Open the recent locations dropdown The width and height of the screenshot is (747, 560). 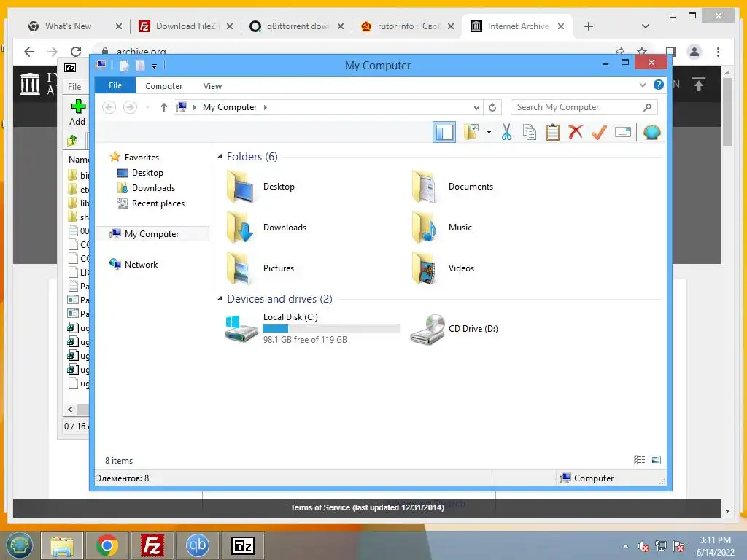(x=147, y=107)
